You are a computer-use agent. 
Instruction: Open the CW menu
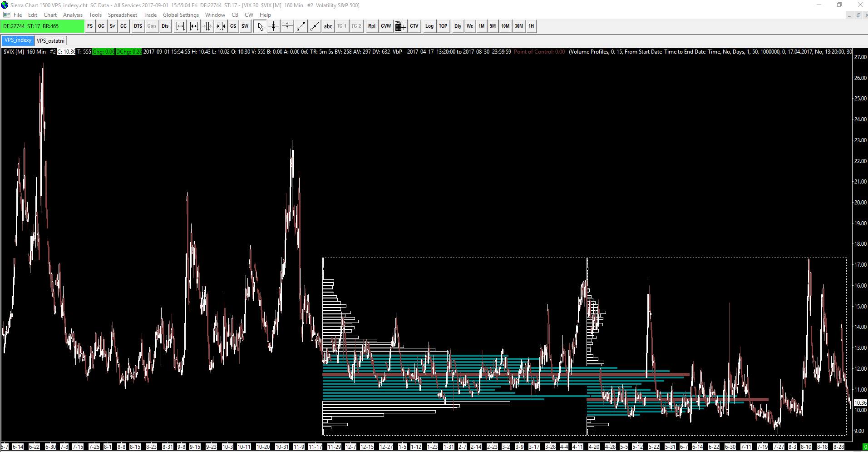click(x=249, y=15)
